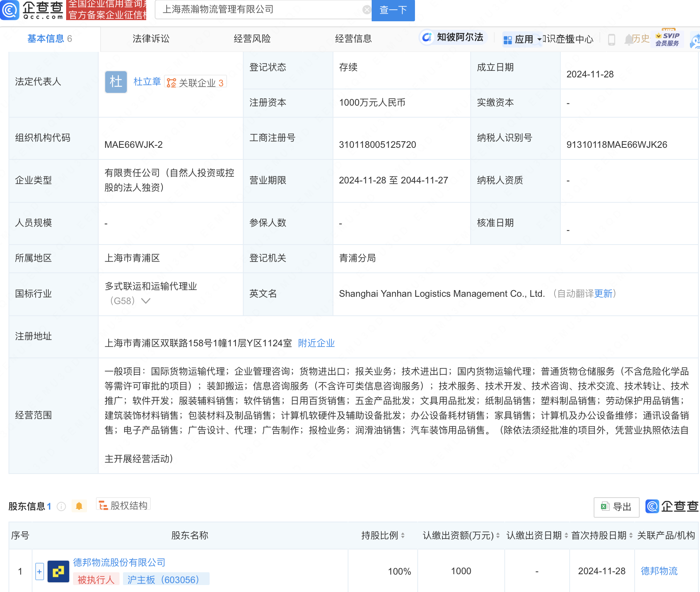Click the 沪主板 (603056) stock tag
This screenshot has width=700, height=592.
(x=166, y=579)
